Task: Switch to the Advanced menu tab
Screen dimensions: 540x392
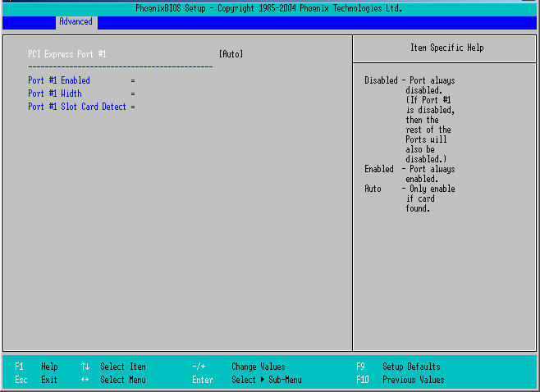Action: point(76,22)
